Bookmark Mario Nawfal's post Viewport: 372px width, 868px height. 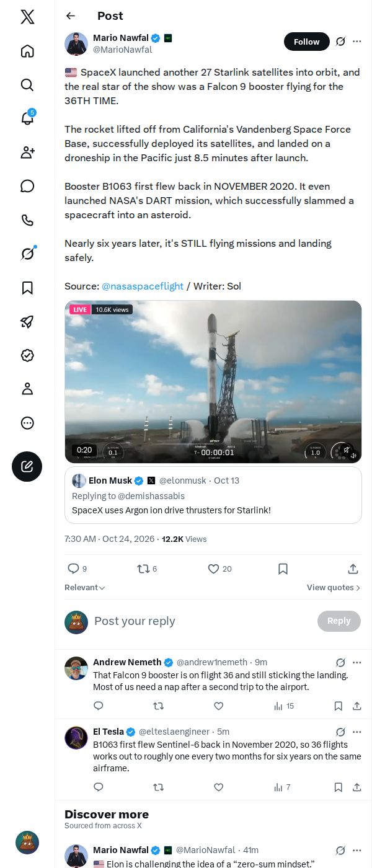pos(283,569)
